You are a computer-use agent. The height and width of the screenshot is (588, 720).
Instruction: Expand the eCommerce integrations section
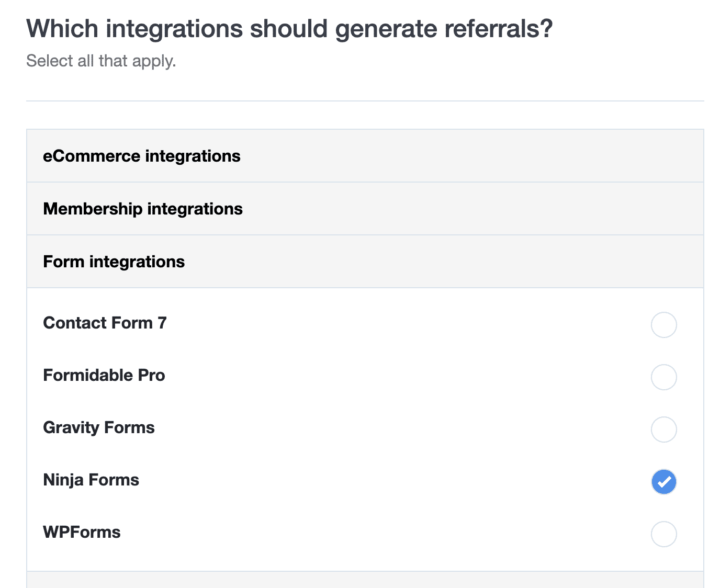pyautogui.click(x=141, y=155)
